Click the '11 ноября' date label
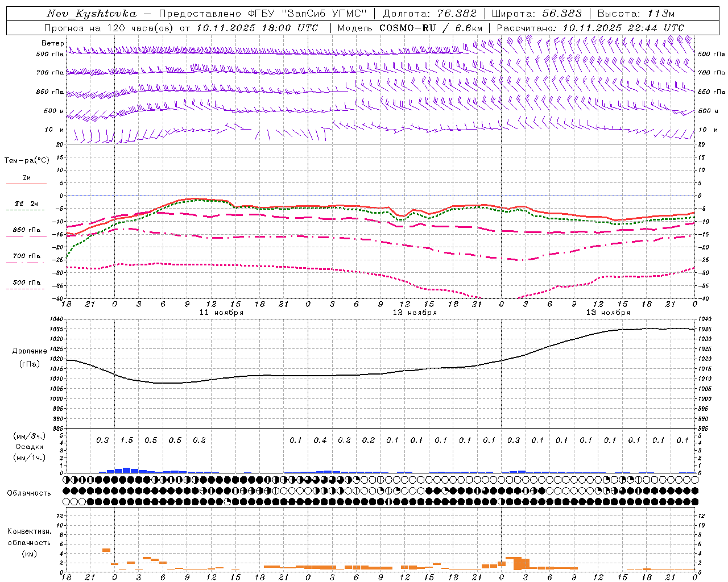This screenshot has width=728, height=582. point(221,313)
